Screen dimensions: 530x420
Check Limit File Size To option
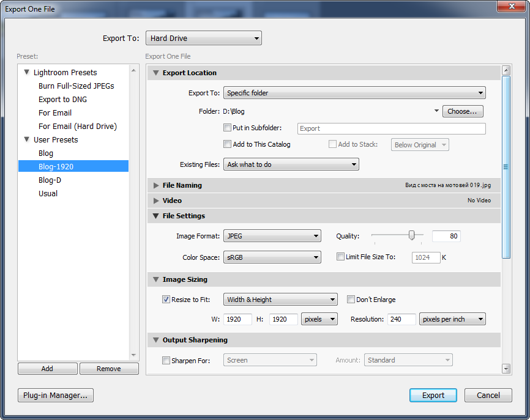pyautogui.click(x=340, y=257)
